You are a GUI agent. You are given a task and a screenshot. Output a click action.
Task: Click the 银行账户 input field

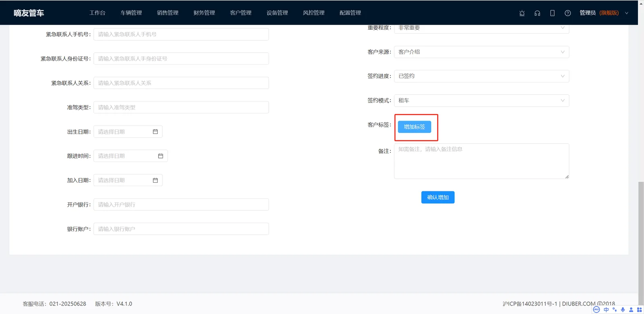[181, 229]
